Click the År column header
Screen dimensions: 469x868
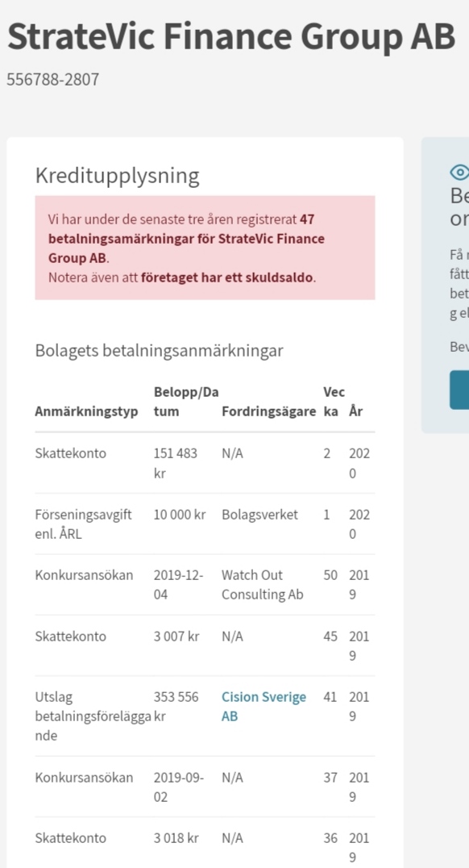click(x=355, y=411)
